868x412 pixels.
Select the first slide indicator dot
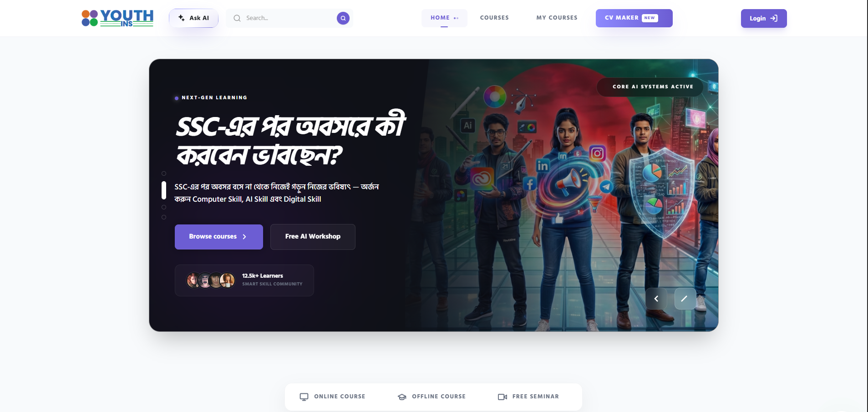(x=164, y=173)
